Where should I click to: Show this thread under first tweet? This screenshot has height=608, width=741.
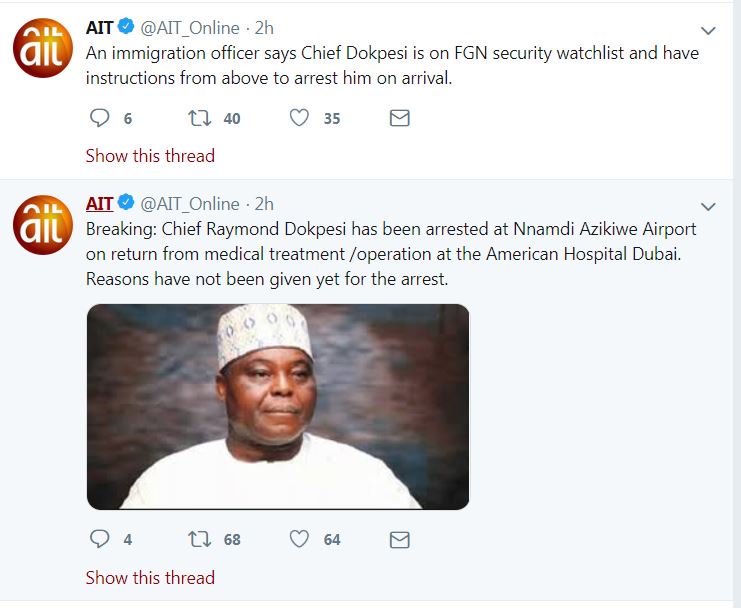[x=150, y=156]
